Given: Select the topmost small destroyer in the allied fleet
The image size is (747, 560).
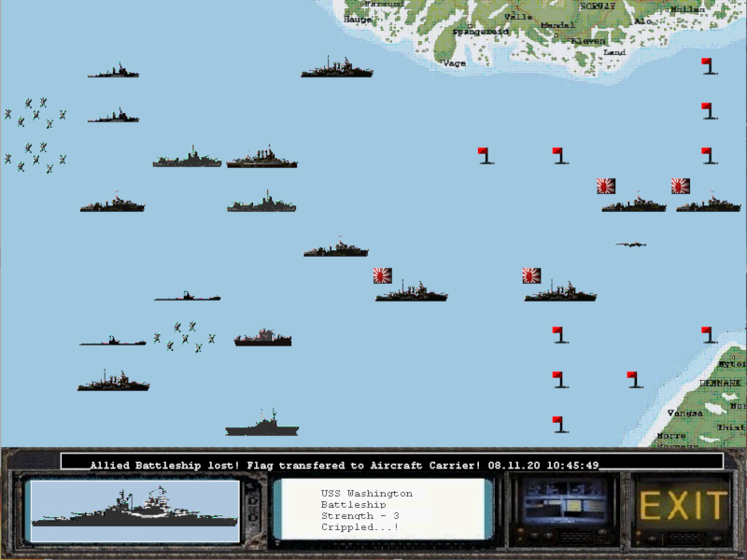Looking at the screenshot, I should point(113,71).
